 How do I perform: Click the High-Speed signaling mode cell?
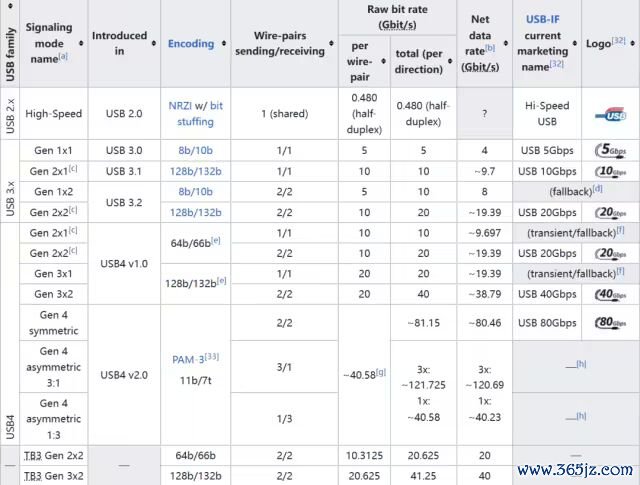(53, 113)
